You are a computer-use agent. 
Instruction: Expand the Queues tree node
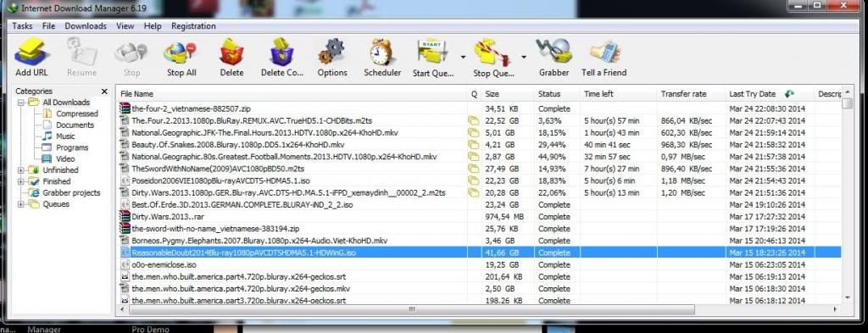[21, 204]
